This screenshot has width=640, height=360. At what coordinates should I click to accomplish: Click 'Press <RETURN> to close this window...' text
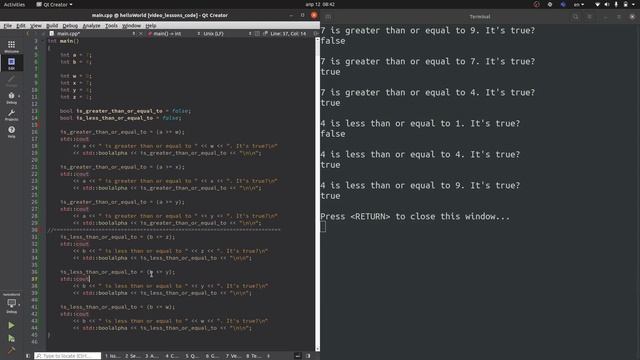pos(415,216)
